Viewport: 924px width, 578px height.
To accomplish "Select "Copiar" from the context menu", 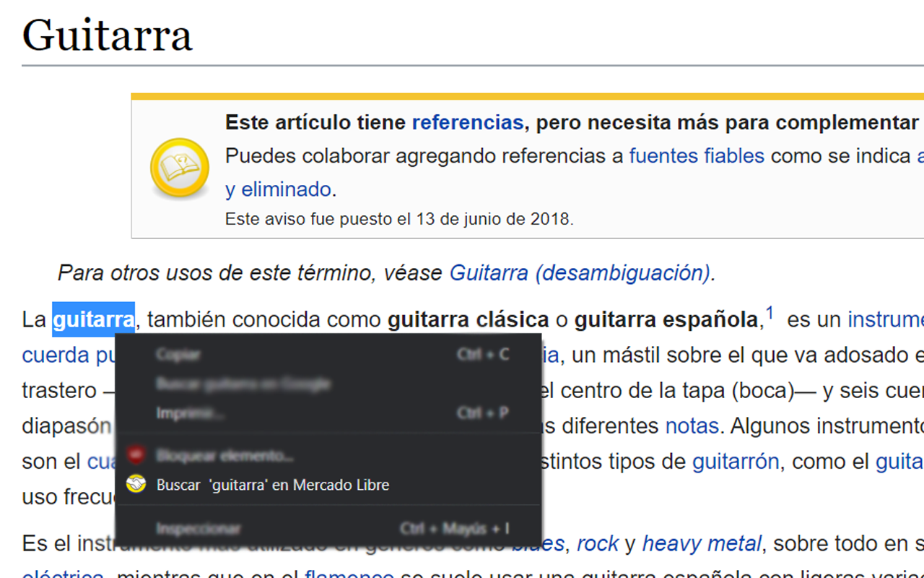I will [x=178, y=354].
